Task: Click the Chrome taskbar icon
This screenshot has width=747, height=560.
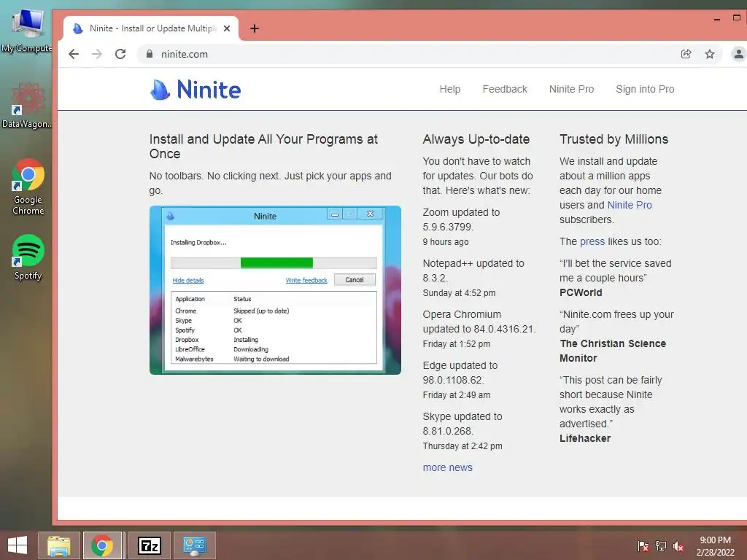Action: 102,545
